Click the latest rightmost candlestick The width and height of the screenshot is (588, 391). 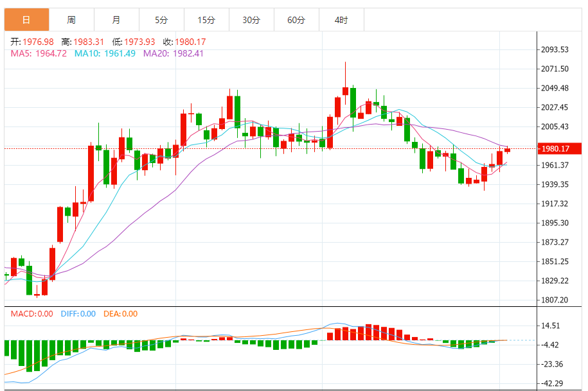click(x=508, y=150)
